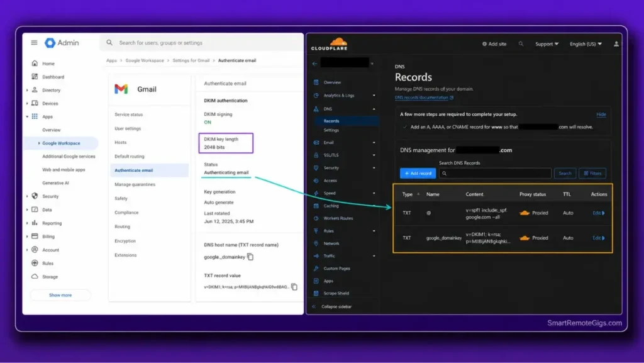The image size is (644, 363).
Task: Click the Home icon in Admin sidebar
Action: [35, 64]
